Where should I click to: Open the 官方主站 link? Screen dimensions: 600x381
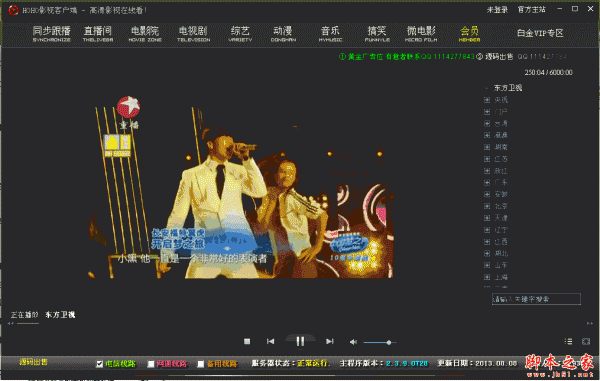(x=532, y=10)
